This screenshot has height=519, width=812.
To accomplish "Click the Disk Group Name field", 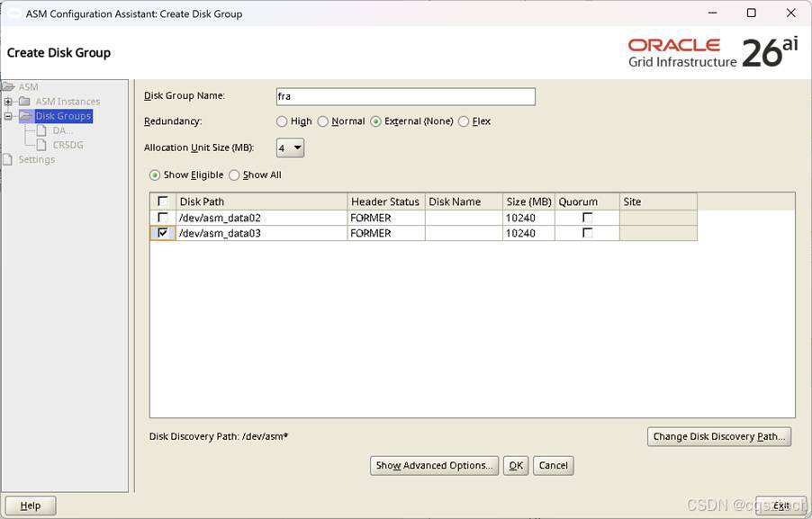I will tap(405, 97).
